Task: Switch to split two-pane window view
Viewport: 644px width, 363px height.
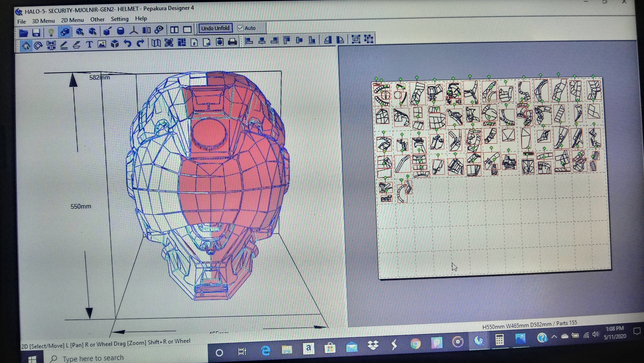Action: click(x=174, y=30)
